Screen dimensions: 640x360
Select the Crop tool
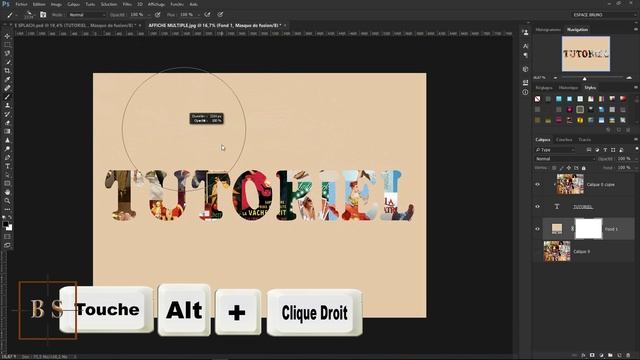[x=7, y=71]
